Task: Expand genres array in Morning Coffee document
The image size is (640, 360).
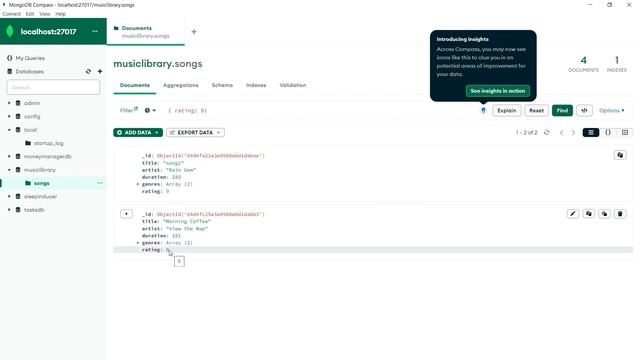Action: (x=138, y=243)
